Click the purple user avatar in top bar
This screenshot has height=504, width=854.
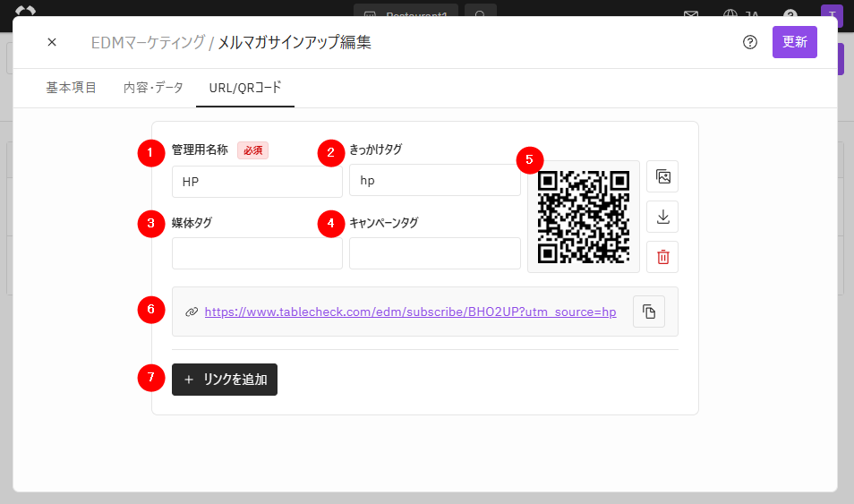[x=832, y=13]
